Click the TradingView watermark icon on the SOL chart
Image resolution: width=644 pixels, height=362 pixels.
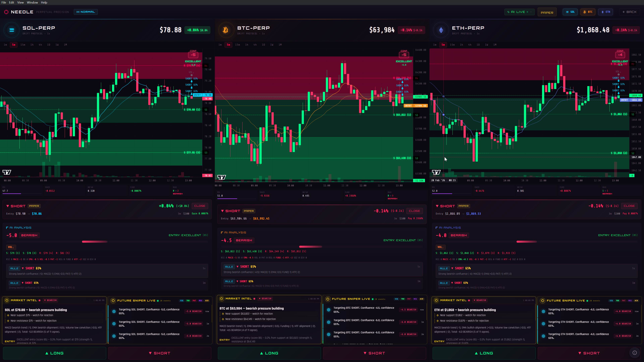(x=7, y=172)
